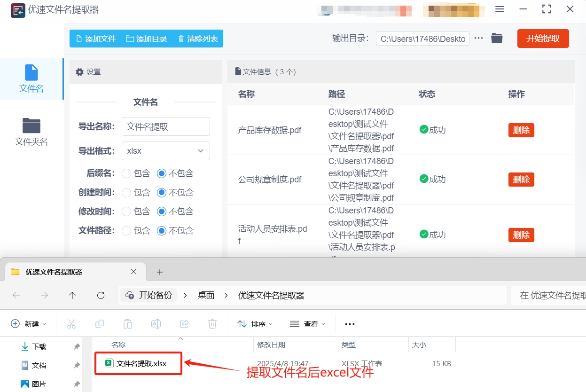This screenshot has height=392, width=586.
Task: Expand the chevron after 桌面 breadcrumb
Action: [x=227, y=295]
